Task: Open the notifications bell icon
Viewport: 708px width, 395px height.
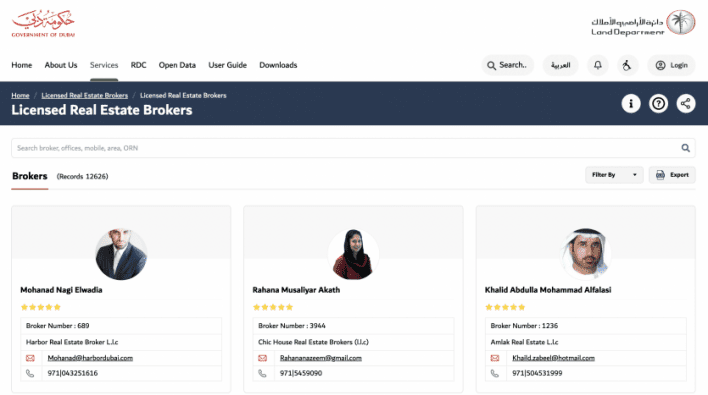Action: tap(597, 65)
